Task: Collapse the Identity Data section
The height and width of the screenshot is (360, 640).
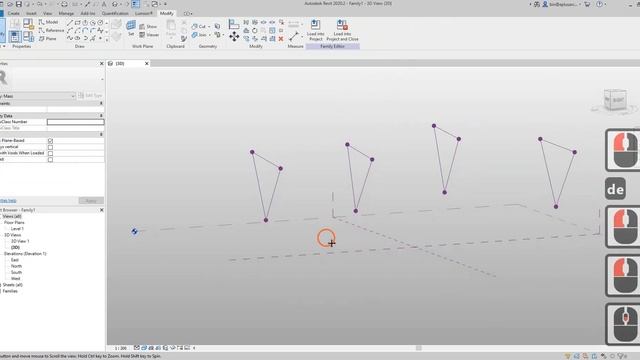Action: coord(101,116)
